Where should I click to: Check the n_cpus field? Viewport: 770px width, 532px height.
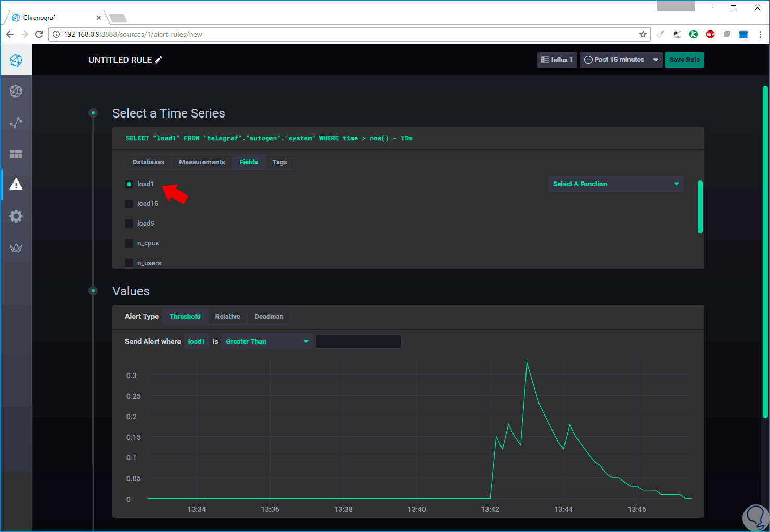[129, 243]
